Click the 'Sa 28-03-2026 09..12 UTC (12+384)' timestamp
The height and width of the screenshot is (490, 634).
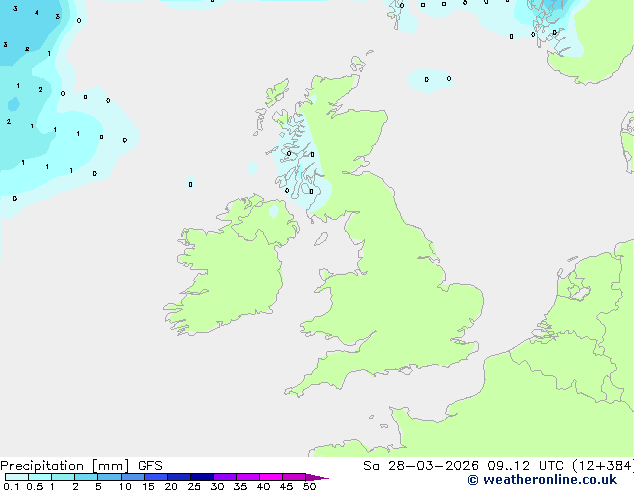pyautogui.click(x=498, y=466)
